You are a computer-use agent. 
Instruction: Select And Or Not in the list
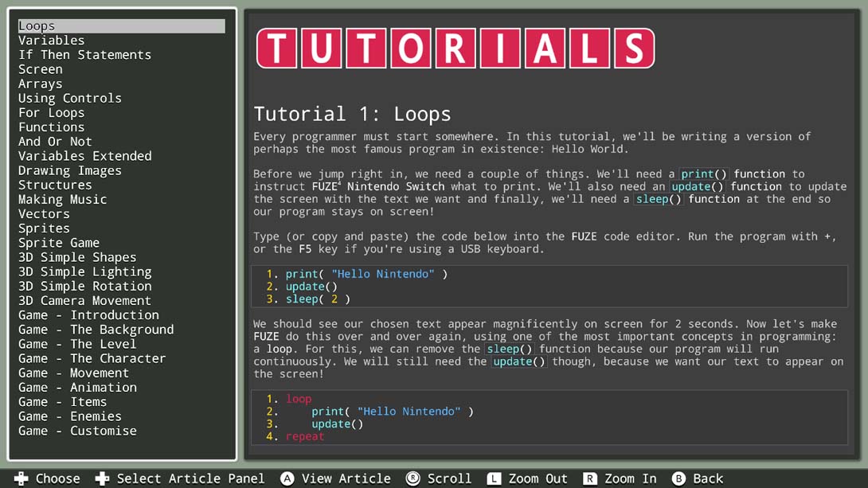coord(55,142)
